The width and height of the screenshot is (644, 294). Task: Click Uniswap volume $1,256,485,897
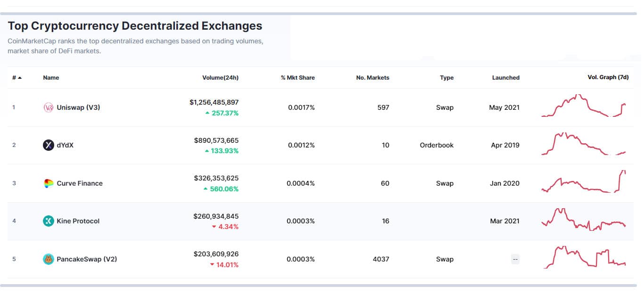(214, 102)
